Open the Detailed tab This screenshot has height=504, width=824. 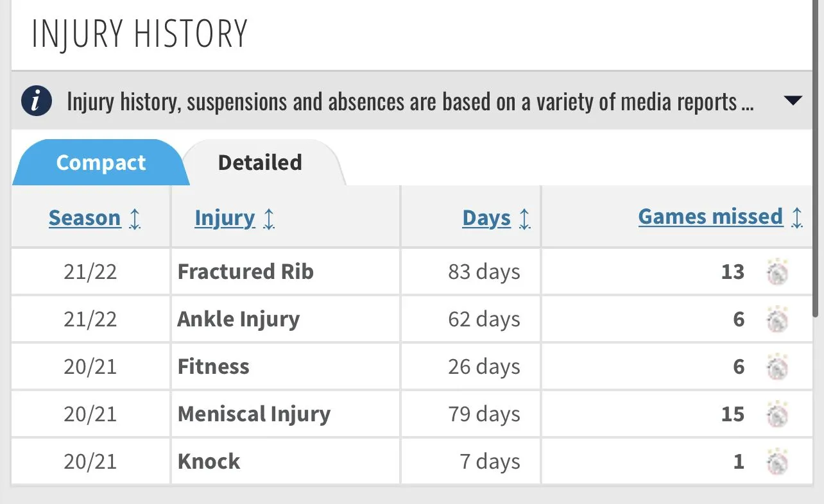click(260, 163)
